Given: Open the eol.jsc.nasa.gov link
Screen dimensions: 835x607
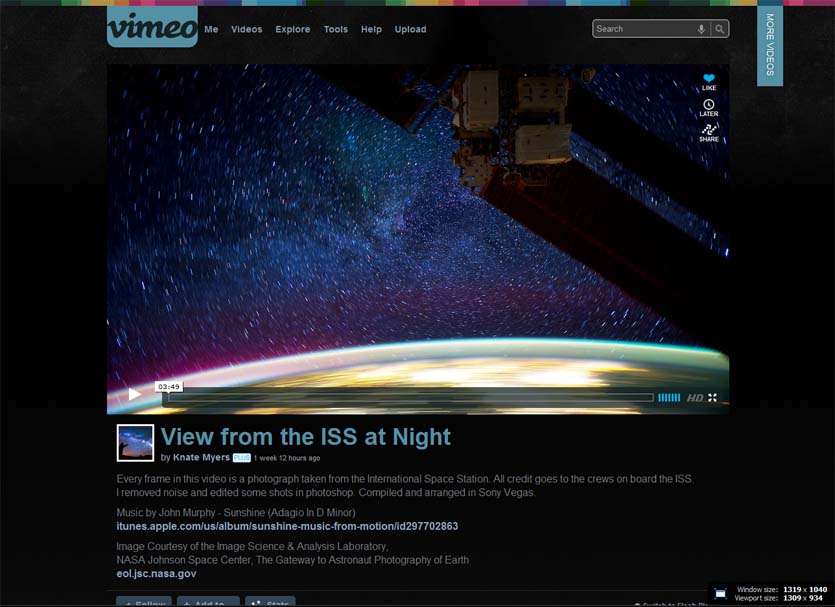Looking at the screenshot, I should pos(156,574).
